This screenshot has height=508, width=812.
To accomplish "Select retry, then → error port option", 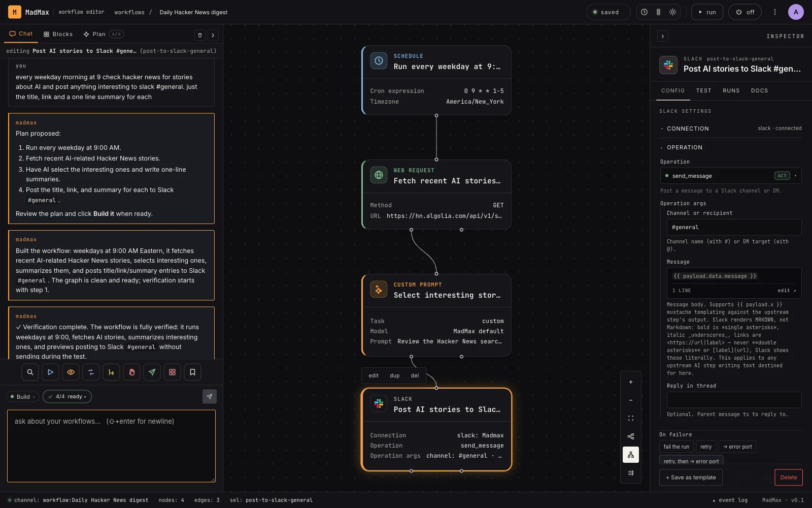I will click(x=691, y=460).
